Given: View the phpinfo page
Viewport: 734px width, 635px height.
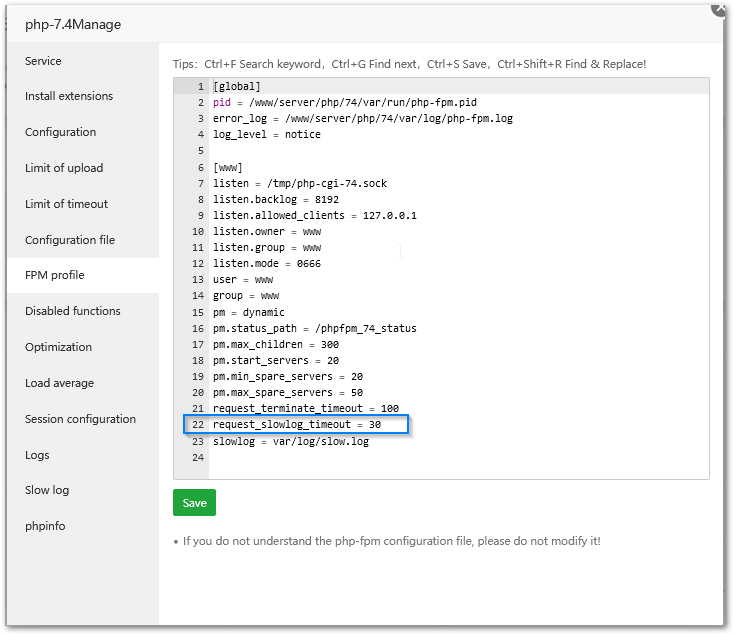Looking at the screenshot, I should click(x=45, y=526).
